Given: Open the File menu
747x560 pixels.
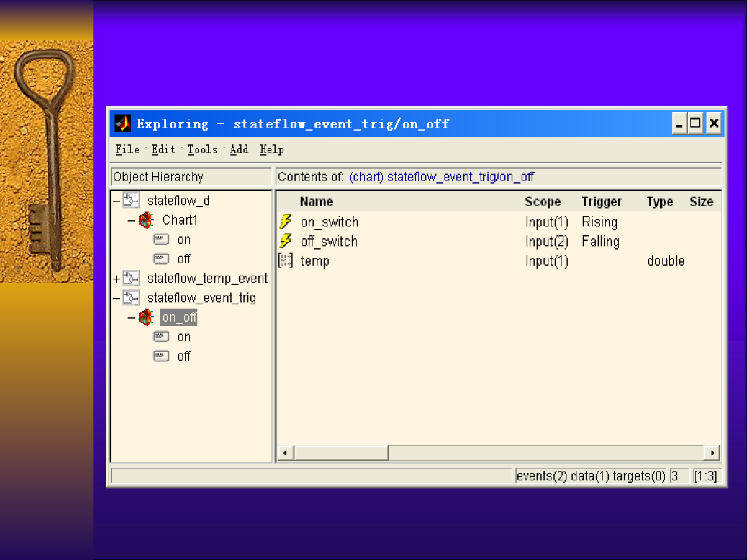Looking at the screenshot, I should click(128, 149).
